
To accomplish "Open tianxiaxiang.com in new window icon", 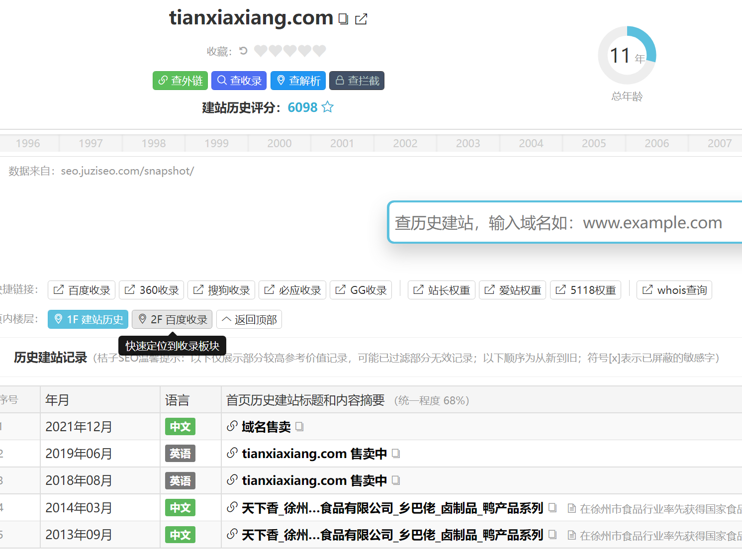I will 361,19.
